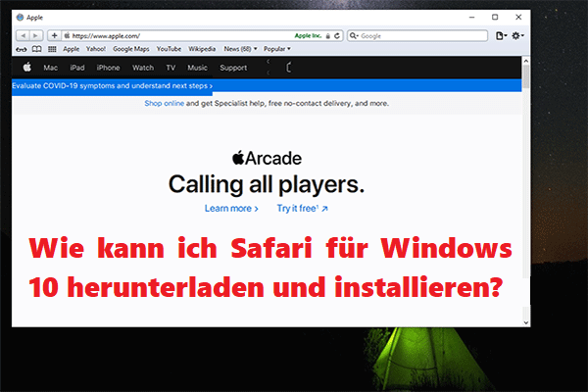Click the lock icon in address bar
The height and width of the screenshot is (392, 588).
[x=327, y=36]
